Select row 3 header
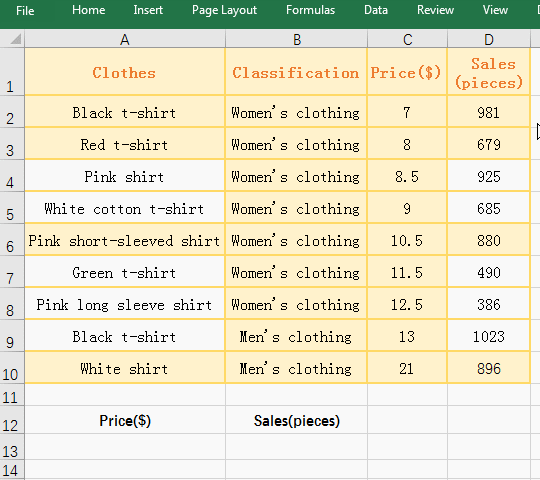Image resolution: width=540 pixels, height=480 pixels. tap(12, 144)
